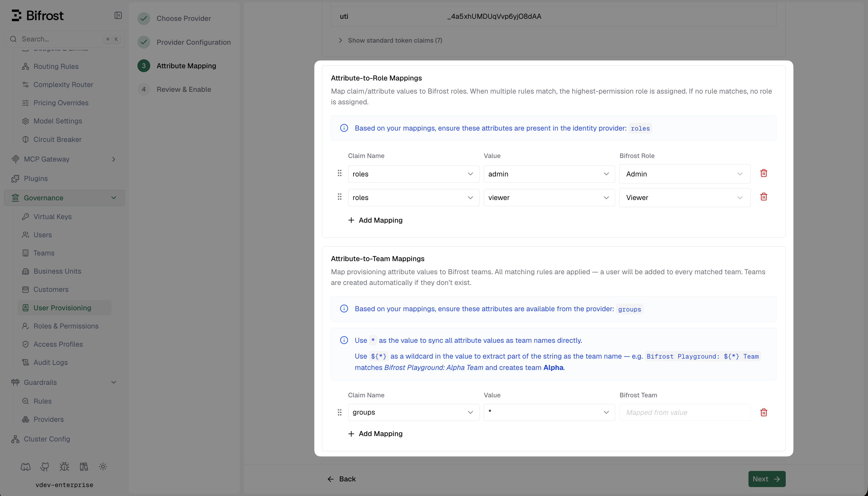View Audit Logs
868x496 pixels.
(64, 362)
